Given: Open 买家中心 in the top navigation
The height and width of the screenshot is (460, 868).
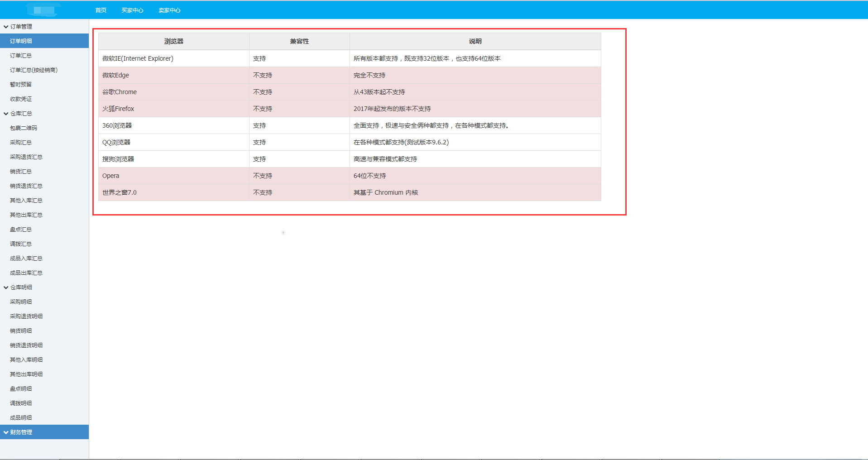Looking at the screenshot, I should click(132, 10).
